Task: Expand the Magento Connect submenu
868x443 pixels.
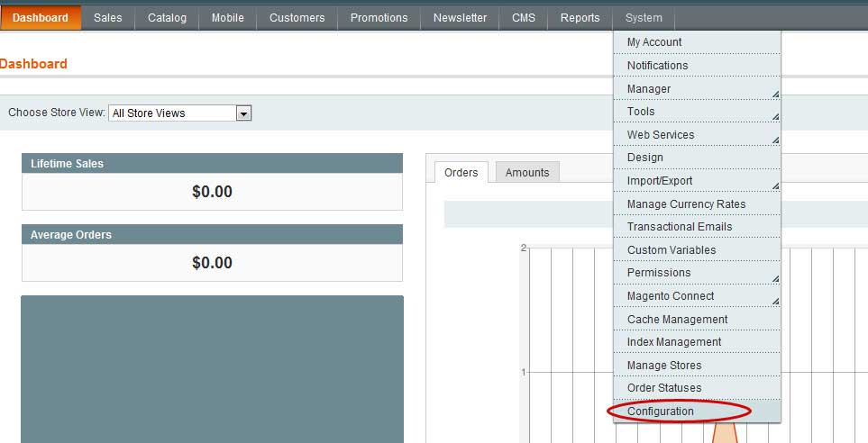Action: pos(697,296)
